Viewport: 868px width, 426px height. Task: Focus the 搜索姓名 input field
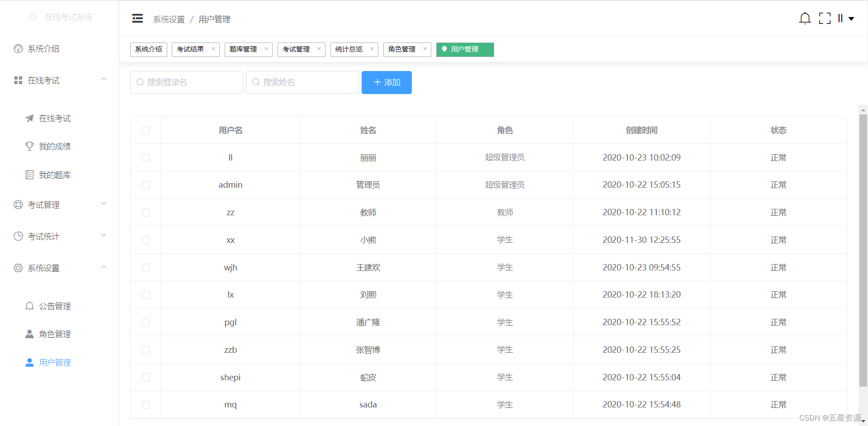pos(302,82)
